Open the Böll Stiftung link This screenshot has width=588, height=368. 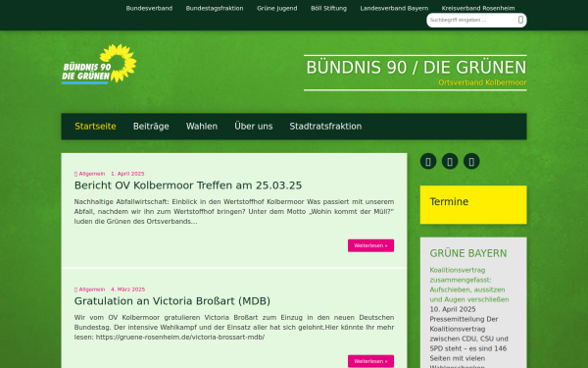329,8
